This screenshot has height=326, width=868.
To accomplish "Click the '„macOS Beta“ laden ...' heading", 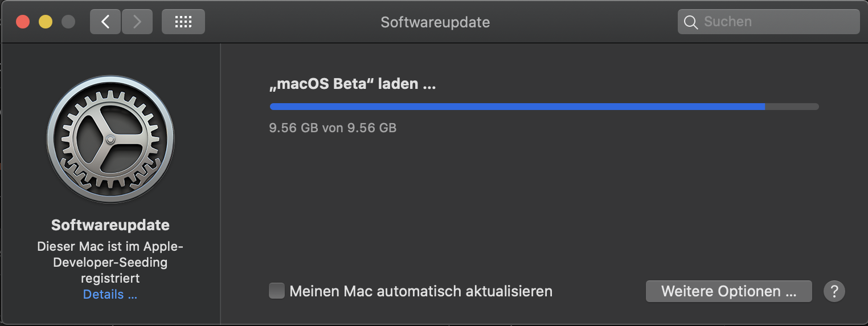I will click(353, 84).
